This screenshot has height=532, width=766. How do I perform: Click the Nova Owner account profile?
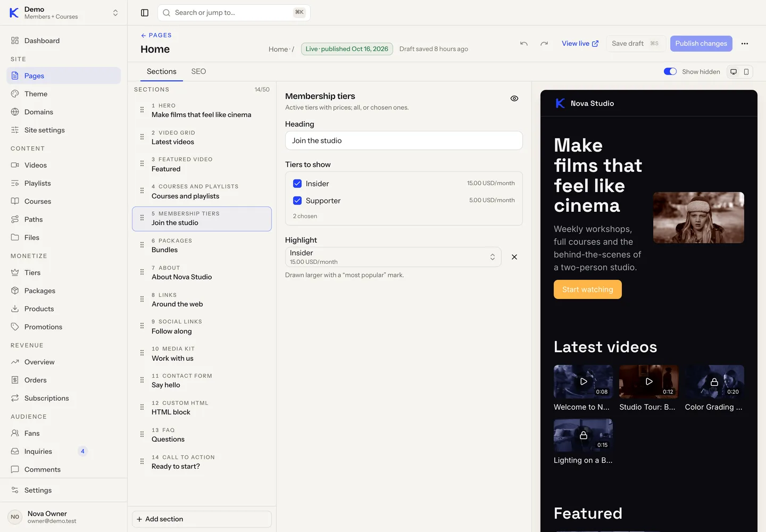[x=64, y=517]
